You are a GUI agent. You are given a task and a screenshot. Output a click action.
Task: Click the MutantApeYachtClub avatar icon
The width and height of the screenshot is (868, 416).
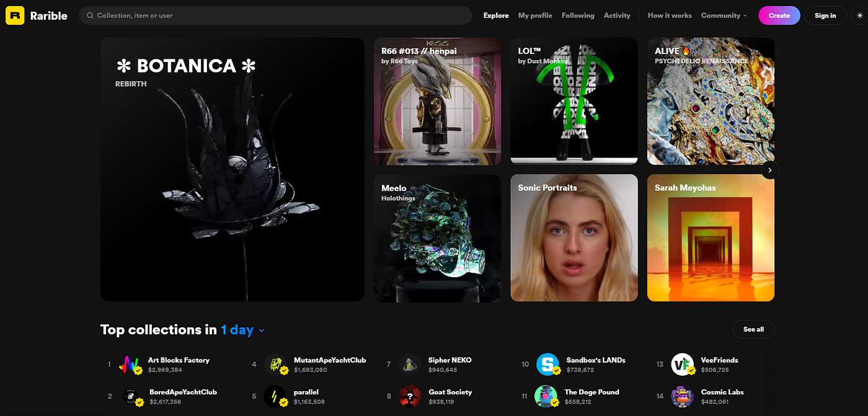[x=275, y=365]
